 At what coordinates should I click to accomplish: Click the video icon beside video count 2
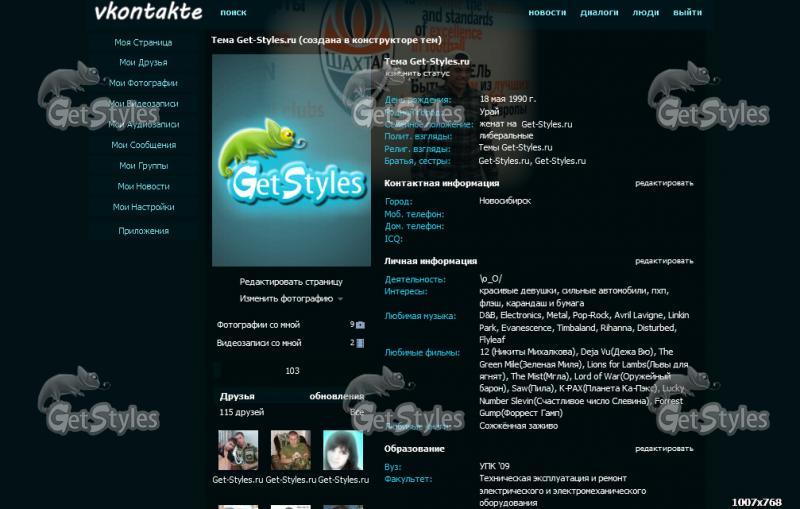360,343
